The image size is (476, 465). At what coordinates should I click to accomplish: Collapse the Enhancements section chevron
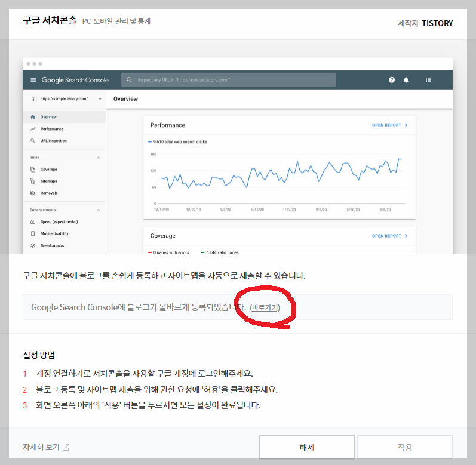(x=99, y=210)
